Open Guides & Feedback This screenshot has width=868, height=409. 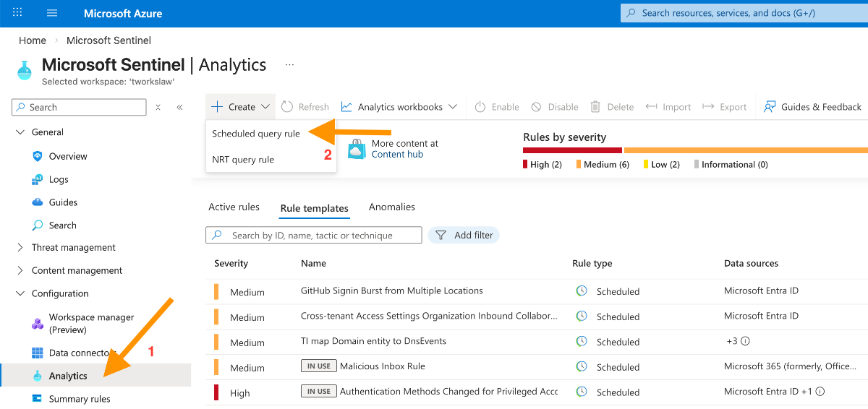click(x=813, y=107)
